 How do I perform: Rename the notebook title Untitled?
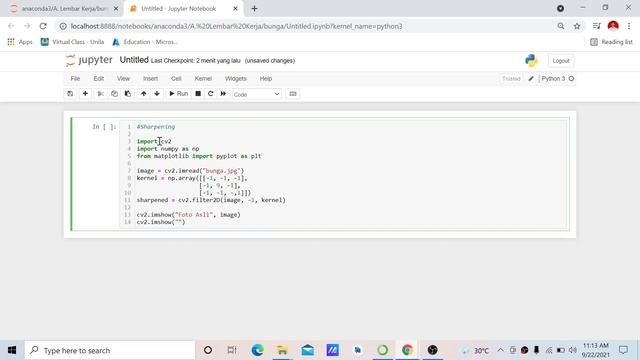(x=134, y=60)
